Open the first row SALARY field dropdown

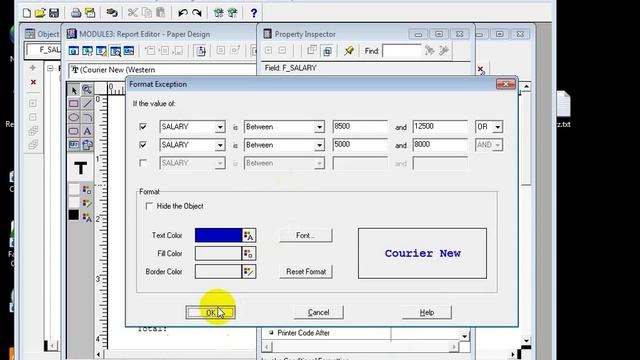click(x=220, y=127)
